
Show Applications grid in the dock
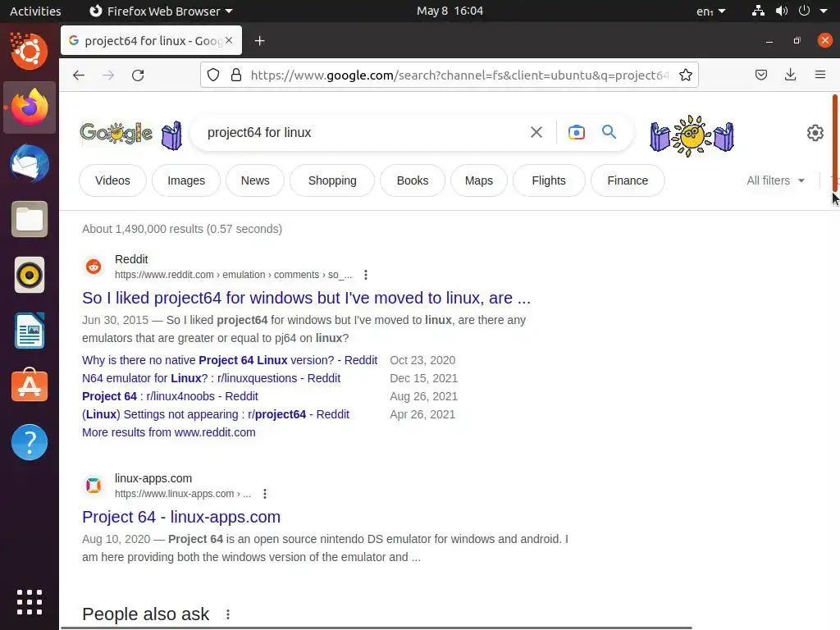pos(30,602)
